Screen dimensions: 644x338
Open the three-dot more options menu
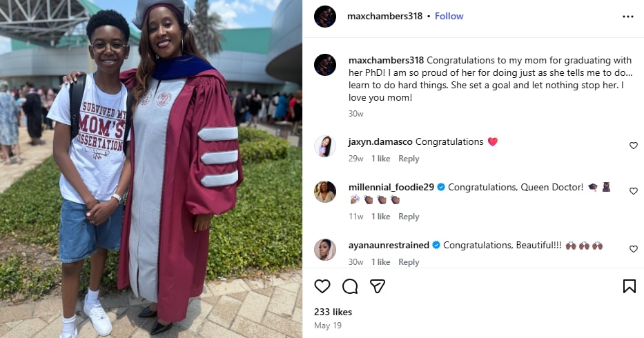coord(627,17)
